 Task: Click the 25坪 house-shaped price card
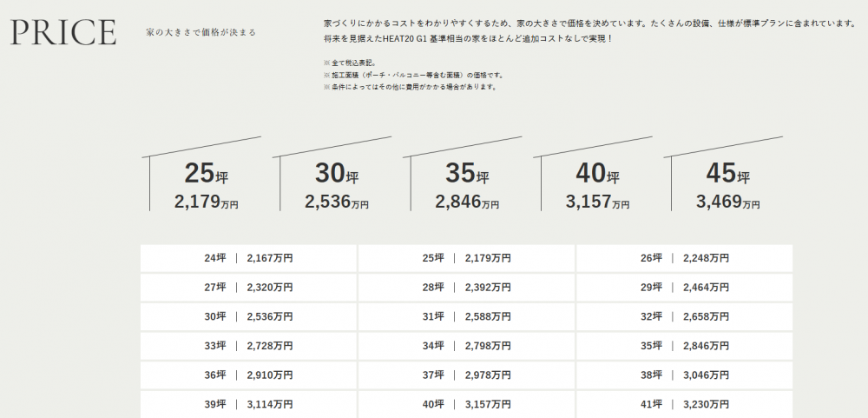(x=206, y=186)
